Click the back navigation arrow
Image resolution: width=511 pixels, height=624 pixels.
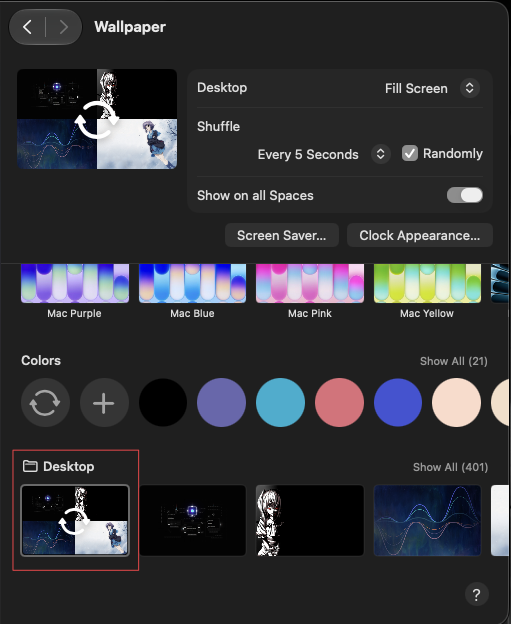(x=27, y=27)
